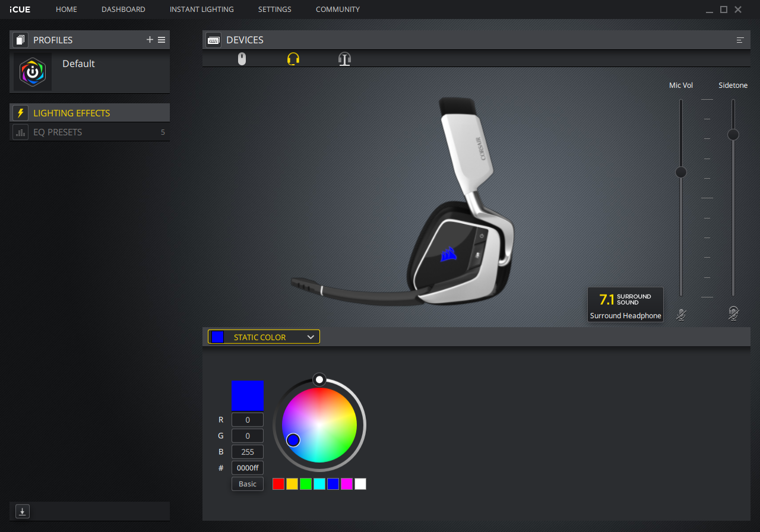Select the headset stand device icon
Viewport: 760px width, 532px height.
tap(345, 59)
